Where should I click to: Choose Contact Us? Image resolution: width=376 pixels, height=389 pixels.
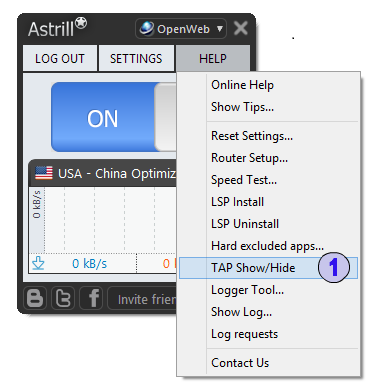coord(240,363)
